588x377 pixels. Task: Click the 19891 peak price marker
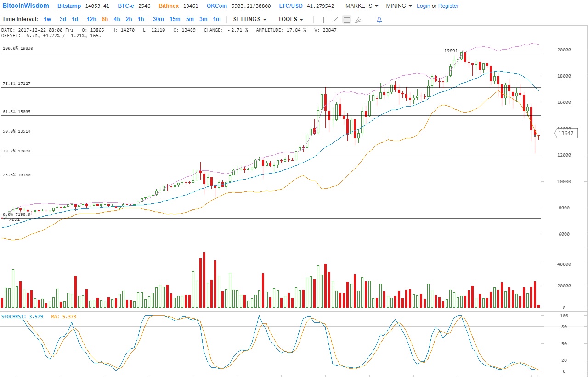(x=452, y=51)
